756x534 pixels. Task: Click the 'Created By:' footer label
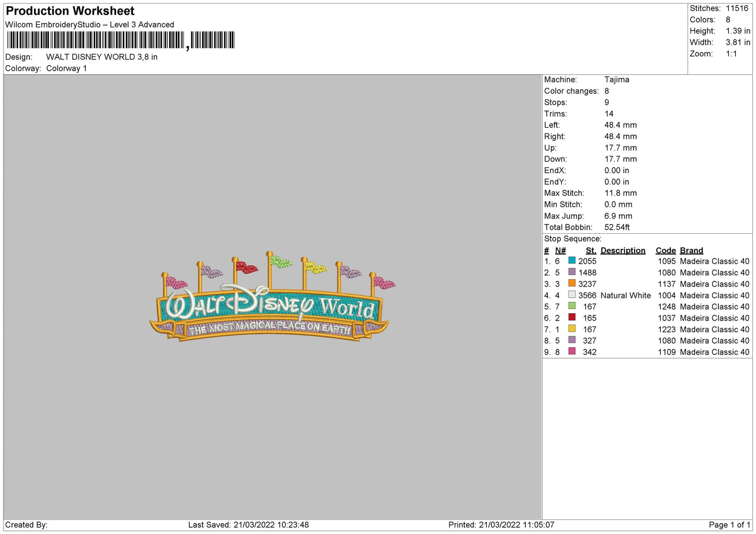click(x=26, y=525)
